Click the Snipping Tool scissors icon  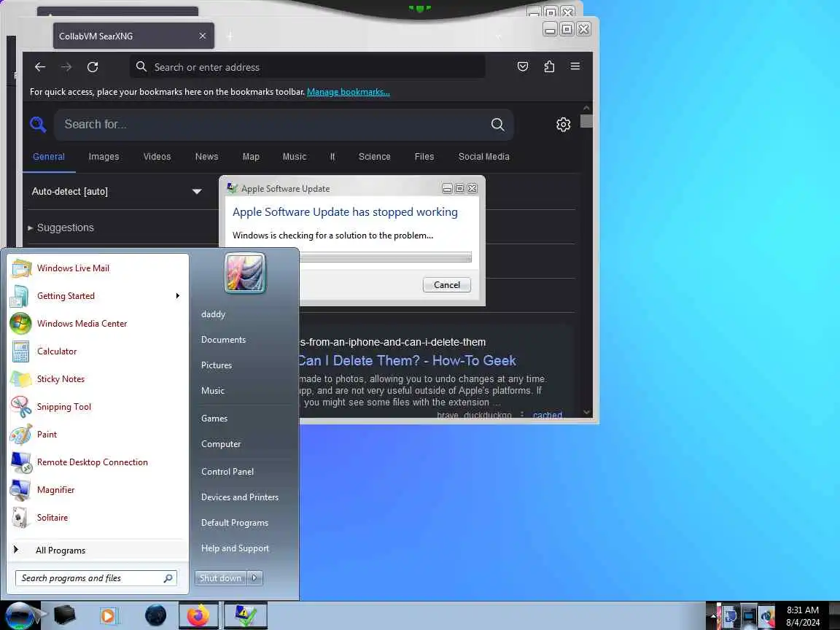pyautogui.click(x=21, y=407)
